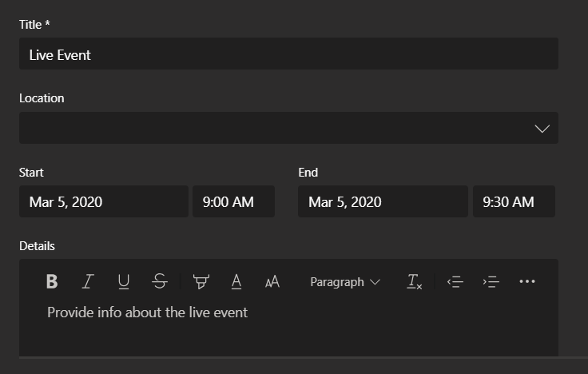Viewport: 588px width, 374px height.
Task: Clear all text formatting
Action: point(415,281)
